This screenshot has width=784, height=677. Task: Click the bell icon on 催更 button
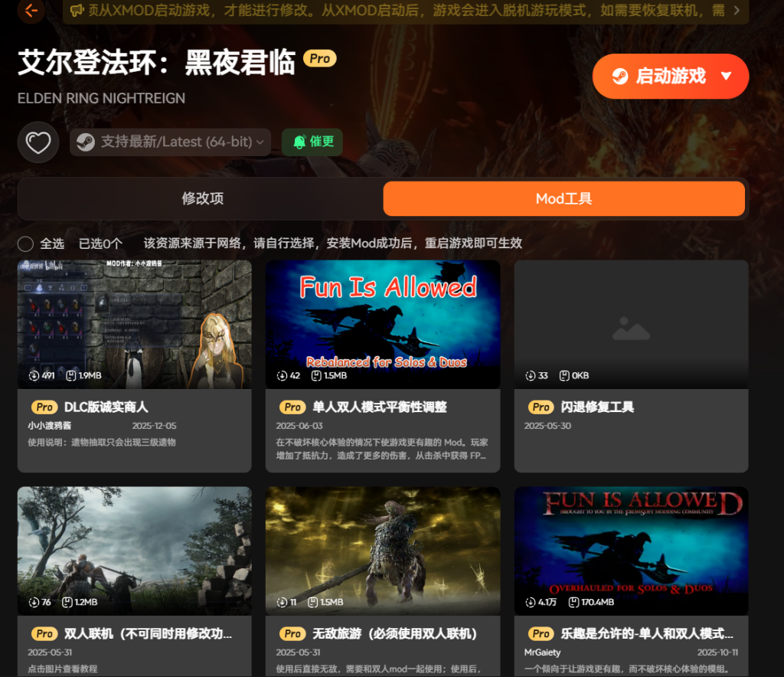pos(299,142)
